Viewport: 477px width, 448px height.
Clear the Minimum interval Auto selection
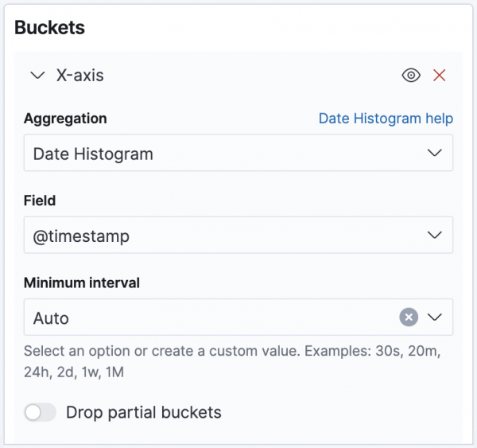point(408,317)
